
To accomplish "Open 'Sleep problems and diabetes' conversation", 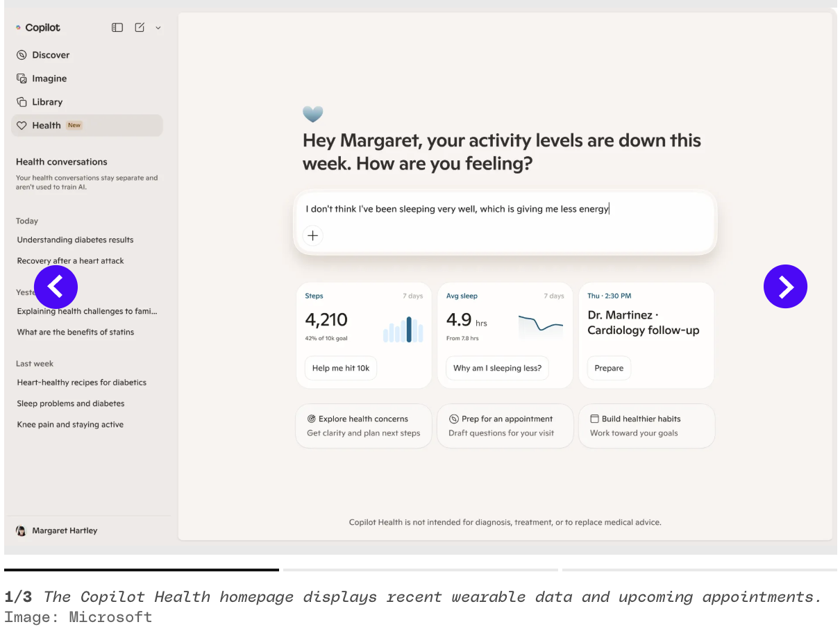I will [71, 403].
